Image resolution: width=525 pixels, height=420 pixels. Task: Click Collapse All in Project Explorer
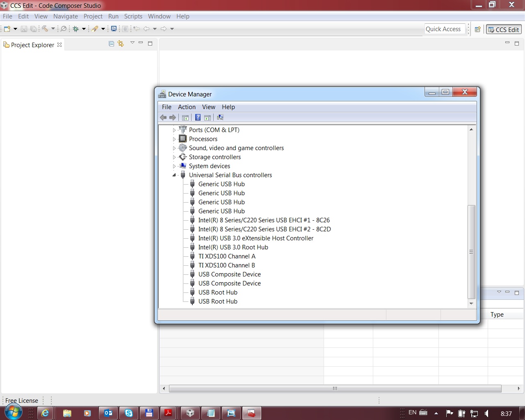[x=111, y=43]
